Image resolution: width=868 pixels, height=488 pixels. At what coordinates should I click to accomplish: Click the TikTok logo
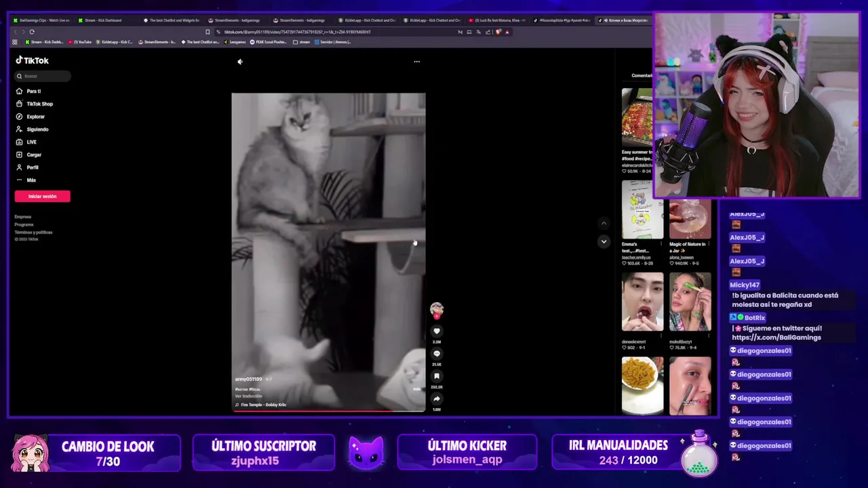(32, 60)
